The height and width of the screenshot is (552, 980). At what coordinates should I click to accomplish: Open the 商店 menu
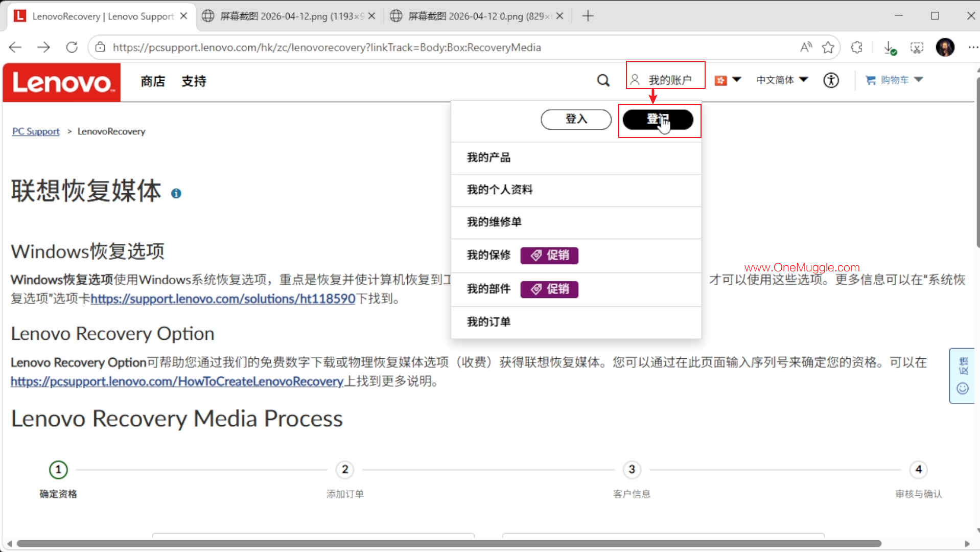coord(153,81)
